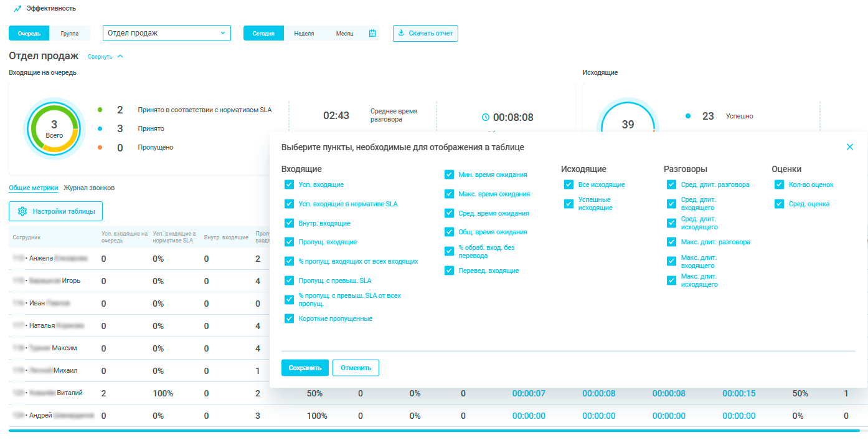Toggle the Макс. время ожидания checkbox
Viewport: 868px width, 445px height.
pyautogui.click(x=449, y=194)
